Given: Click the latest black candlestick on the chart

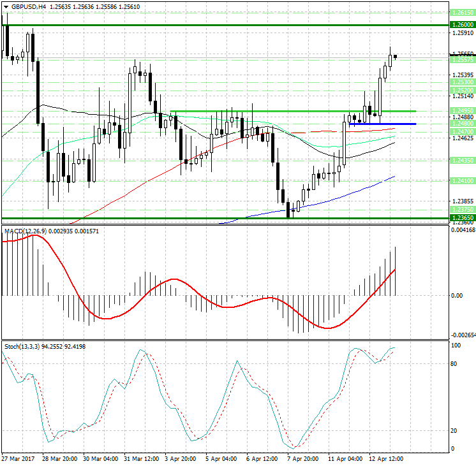Looking at the screenshot, I should 396,57.
